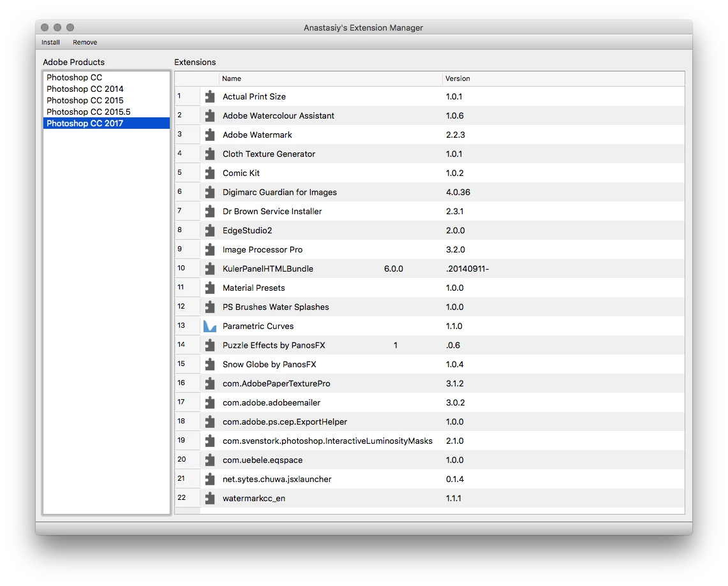
Task: Click the com.adobe.ps.cep.ExportHelper icon
Action: 210,421
